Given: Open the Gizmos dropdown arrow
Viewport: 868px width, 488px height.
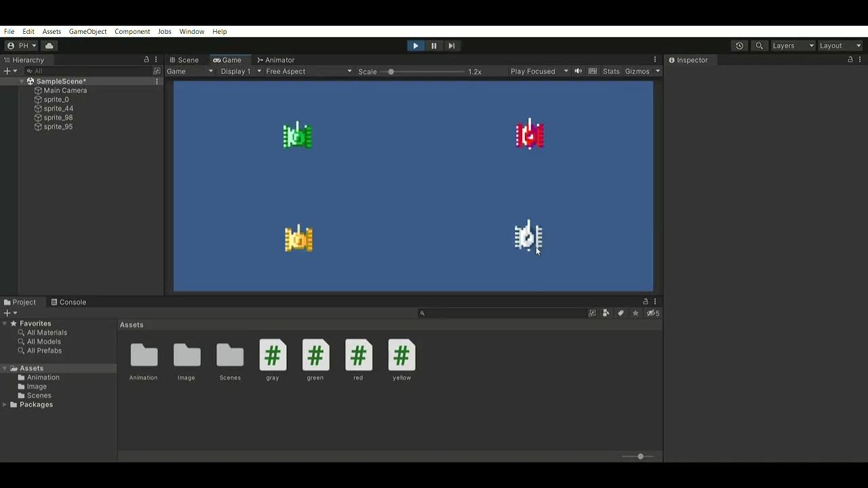Looking at the screenshot, I should pos(657,71).
